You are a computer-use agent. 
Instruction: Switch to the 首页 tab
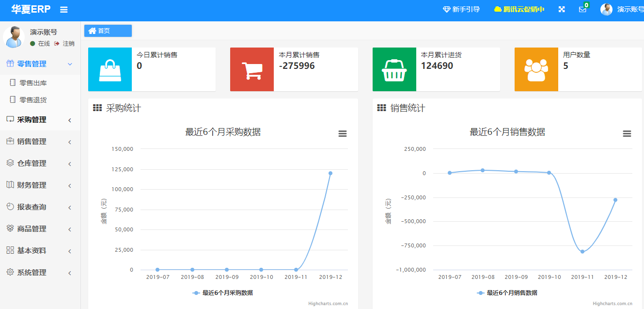tap(108, 31)
